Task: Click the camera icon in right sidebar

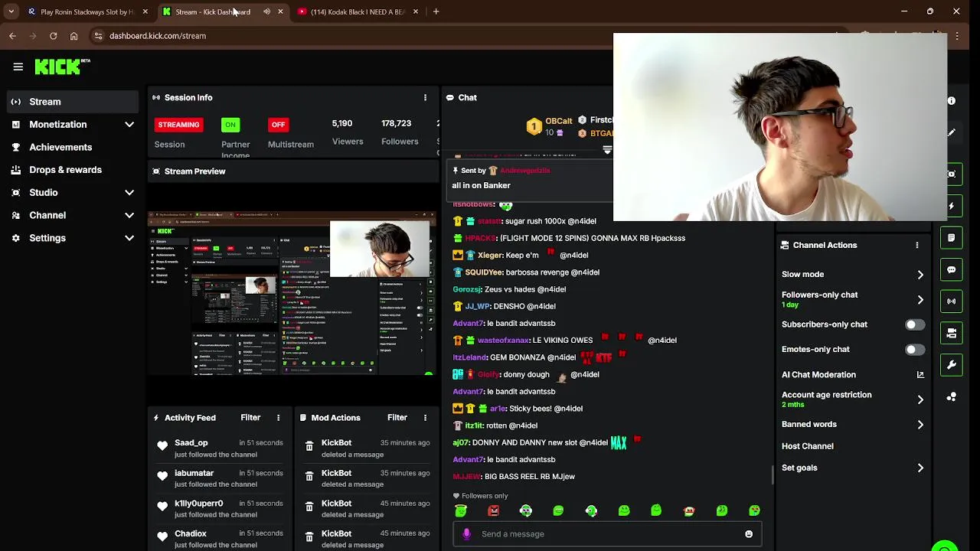Action: [x=951, y=334]
